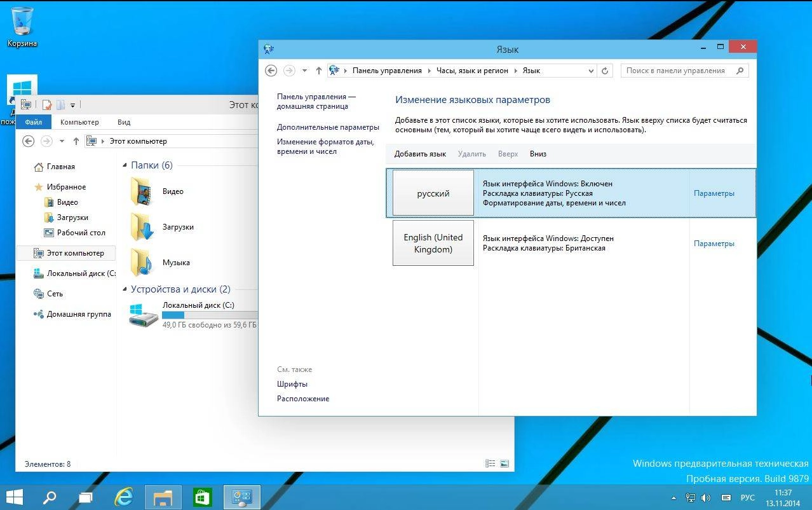Open Параметры for русский language
The image size is (812, 510).
coord(714,193)
